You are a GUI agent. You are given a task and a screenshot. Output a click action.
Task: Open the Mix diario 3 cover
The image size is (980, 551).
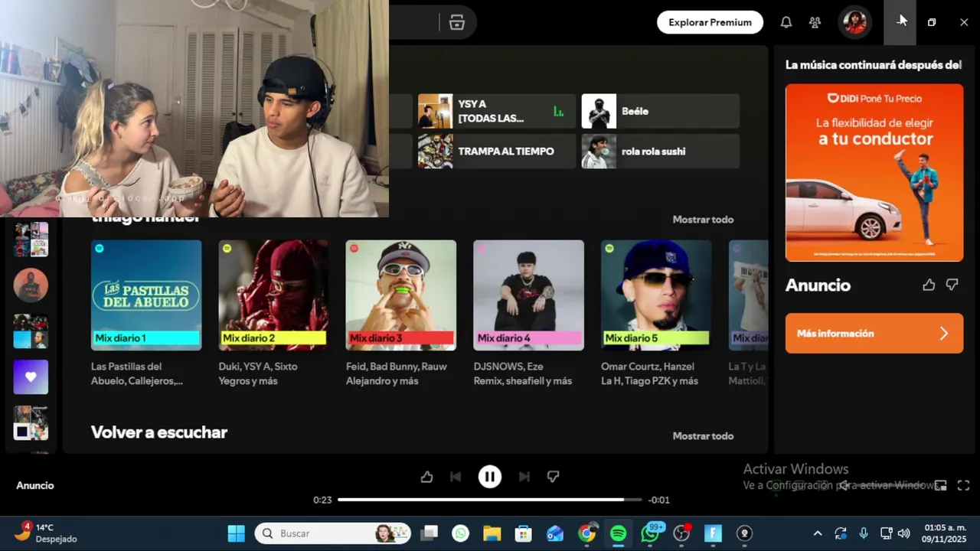point(401,295)
